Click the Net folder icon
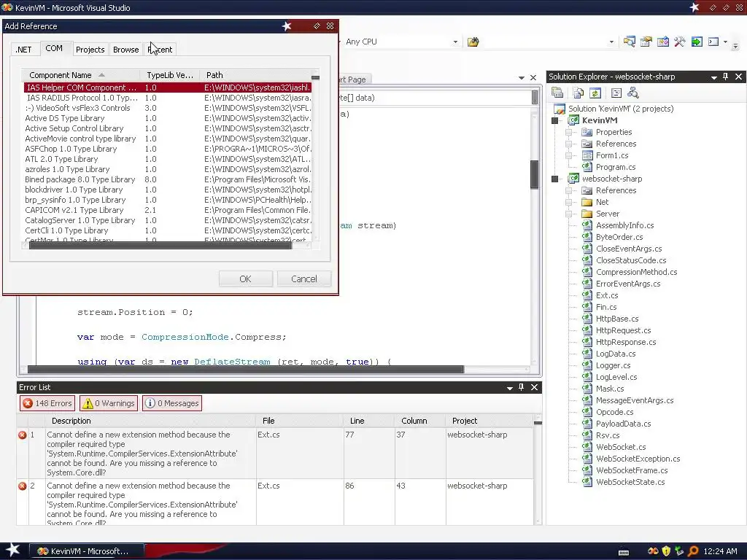 pyautogui.click(x=587, y=202)
